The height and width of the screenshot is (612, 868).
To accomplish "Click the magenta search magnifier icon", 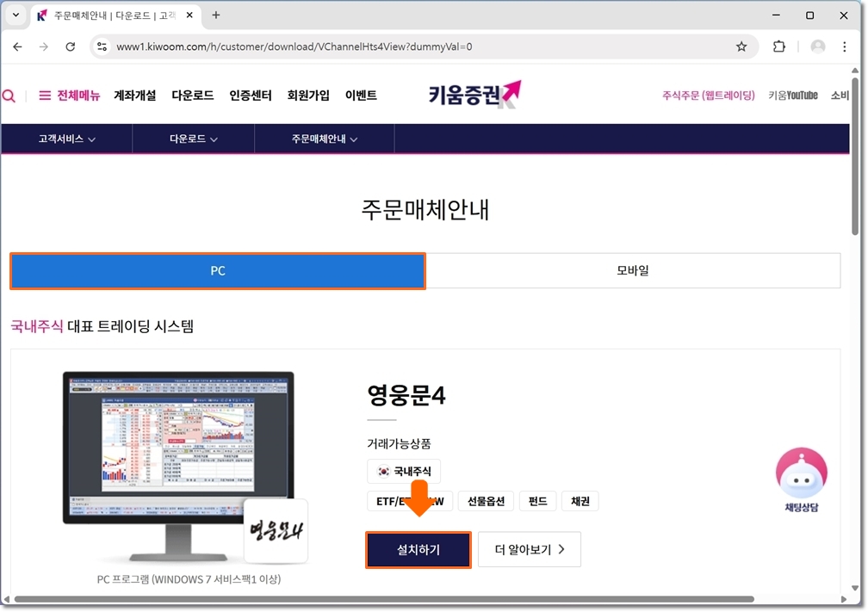I will [9, 96].
